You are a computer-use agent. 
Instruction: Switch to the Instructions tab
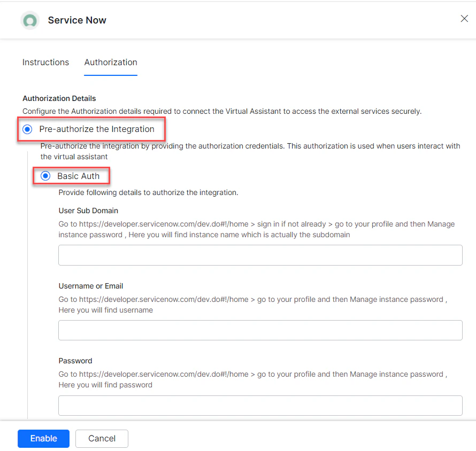tap(45, 63)
